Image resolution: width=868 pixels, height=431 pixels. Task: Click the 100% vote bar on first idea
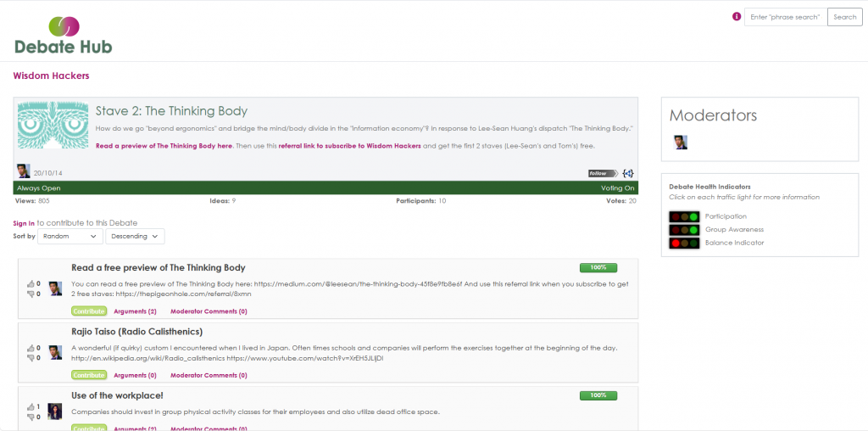point(598,268)
